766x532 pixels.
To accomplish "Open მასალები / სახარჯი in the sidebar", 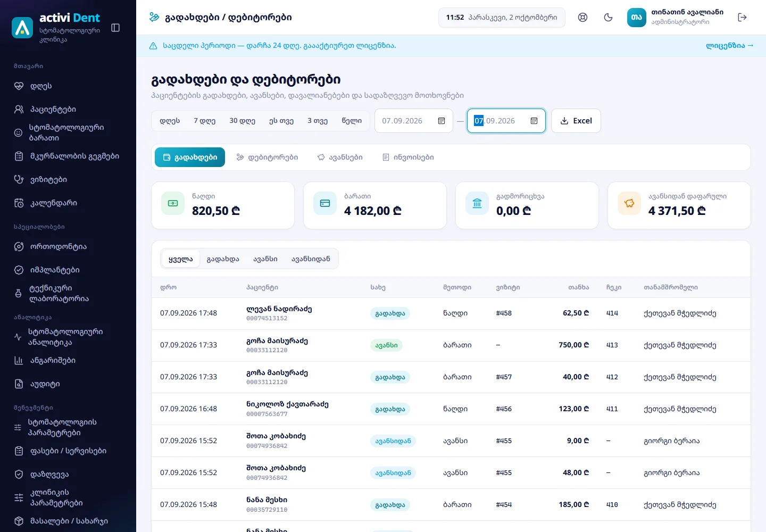I will click(68, 521).
